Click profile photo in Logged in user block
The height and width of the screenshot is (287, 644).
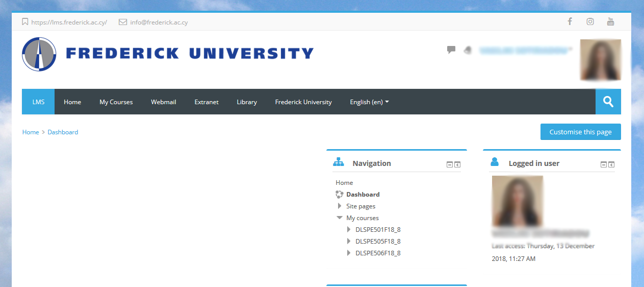pyautogui.click(x=517, y=201)
